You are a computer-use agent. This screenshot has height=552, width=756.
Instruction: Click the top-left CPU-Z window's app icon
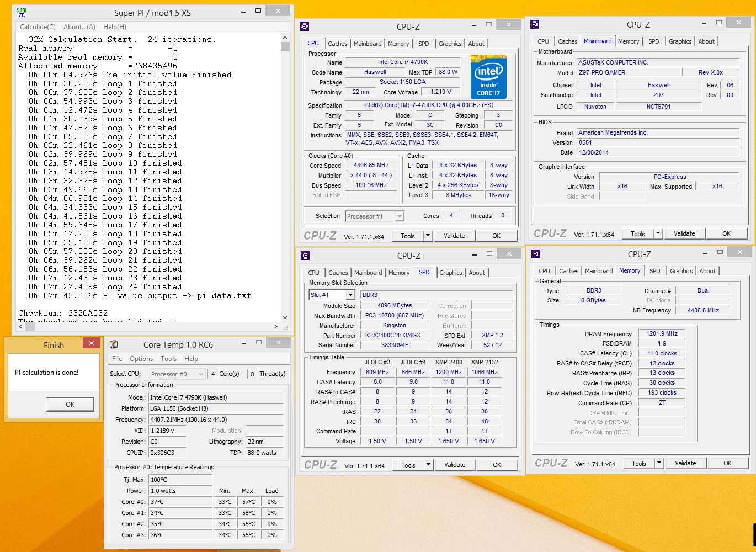point(305,26)
